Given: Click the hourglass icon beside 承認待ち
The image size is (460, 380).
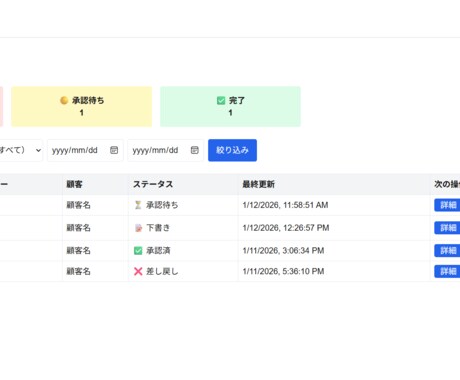Looking at the screenshot, I should [x=138, y=205].
